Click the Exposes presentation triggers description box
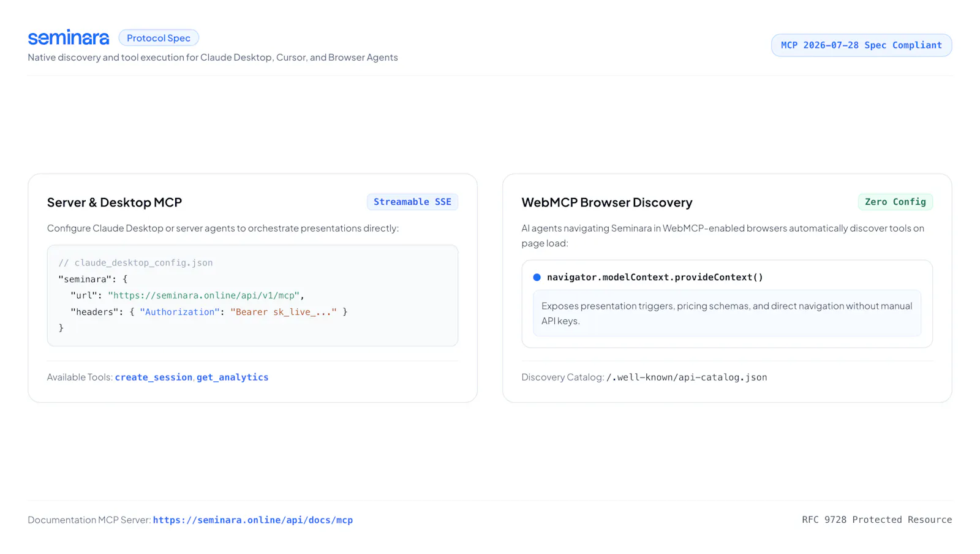 (727, 313)
